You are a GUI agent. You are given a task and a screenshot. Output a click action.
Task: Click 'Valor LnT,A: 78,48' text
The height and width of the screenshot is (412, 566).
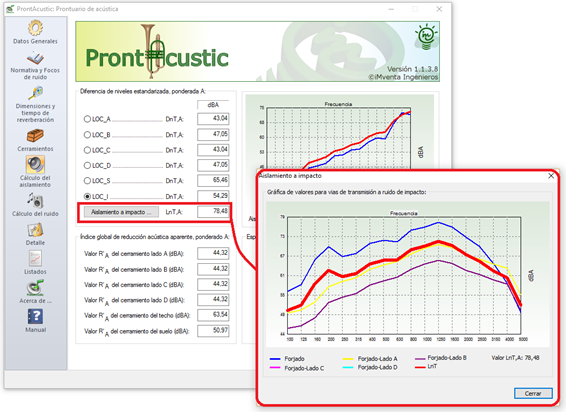[x=515, y=358]
